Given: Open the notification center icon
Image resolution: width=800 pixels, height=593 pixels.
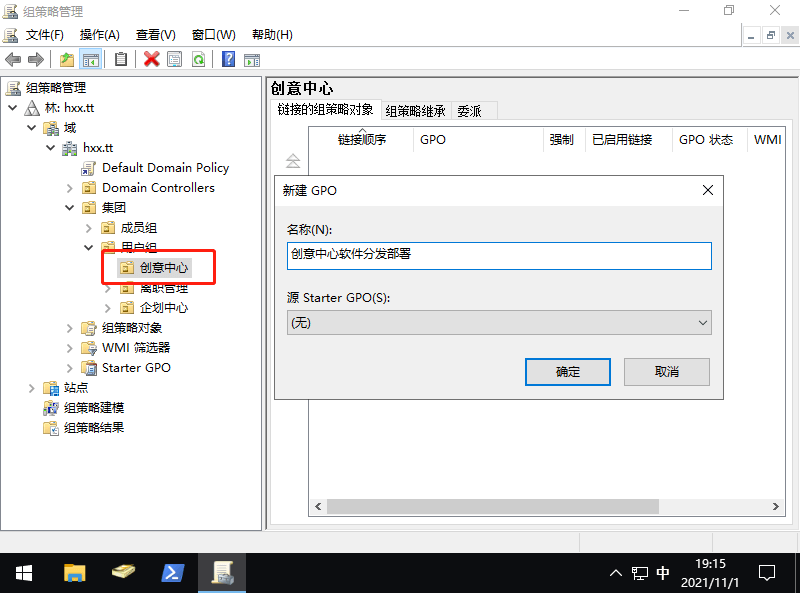Looking at the screenshot, I should [x=766, y=573].
